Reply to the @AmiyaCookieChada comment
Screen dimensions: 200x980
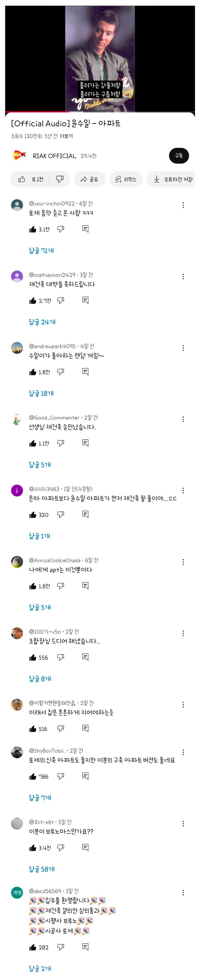(x=85, y=586)
